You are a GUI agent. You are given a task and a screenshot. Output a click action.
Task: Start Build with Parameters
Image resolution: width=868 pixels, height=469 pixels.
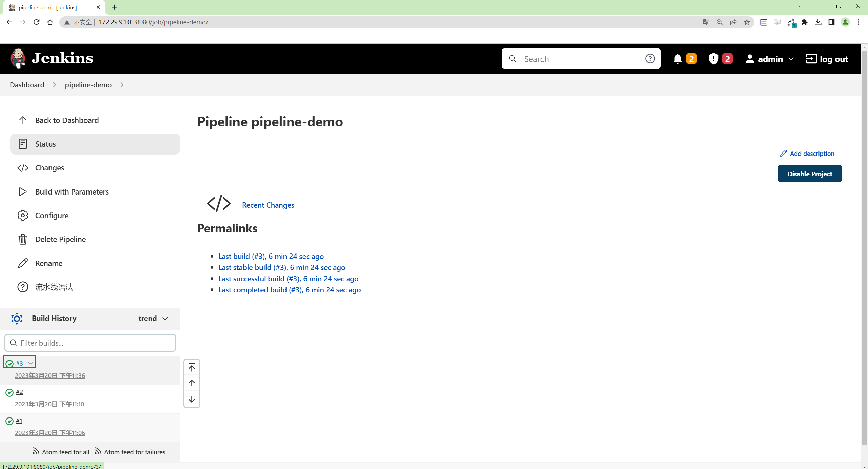(95, 192)
